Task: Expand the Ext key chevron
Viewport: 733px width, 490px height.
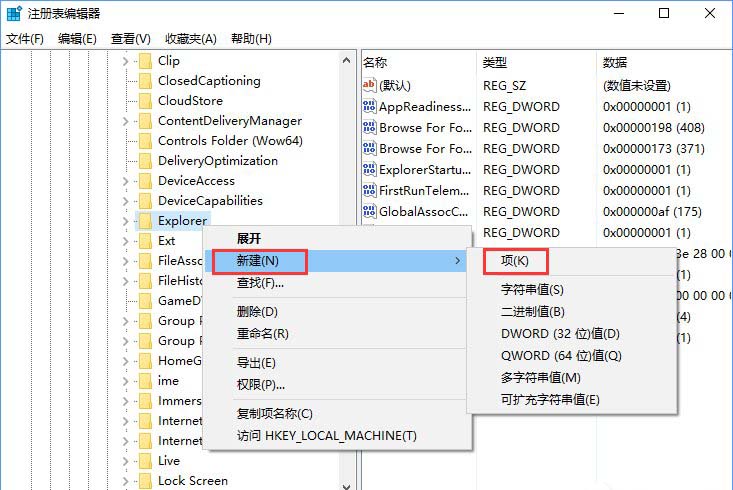Action: click(125, 241)
